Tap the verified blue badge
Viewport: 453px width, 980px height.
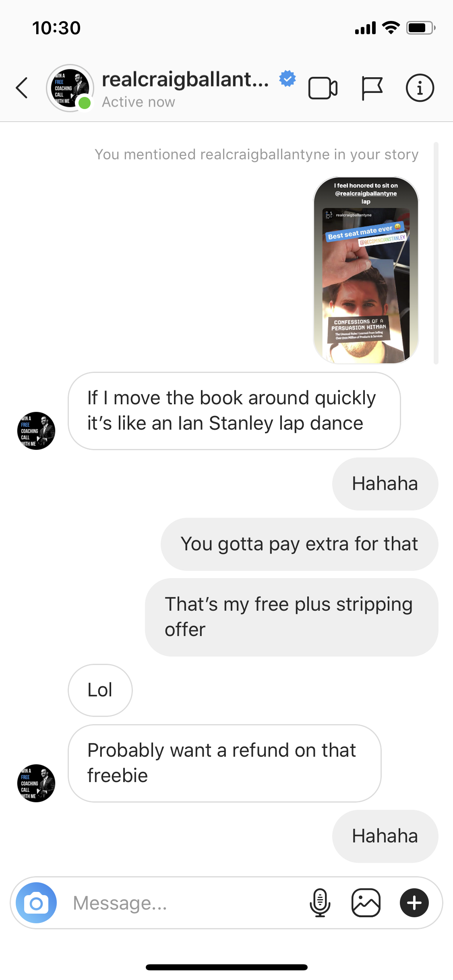tap(288, 78)
